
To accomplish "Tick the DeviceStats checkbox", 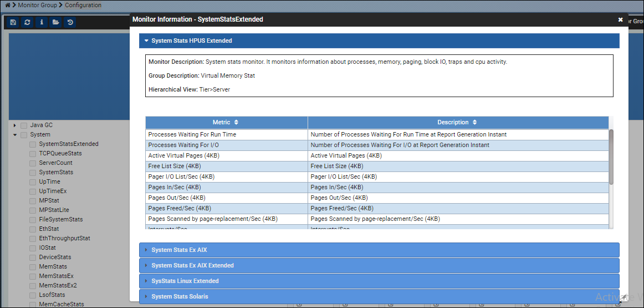I will click(x=33, y=258).
